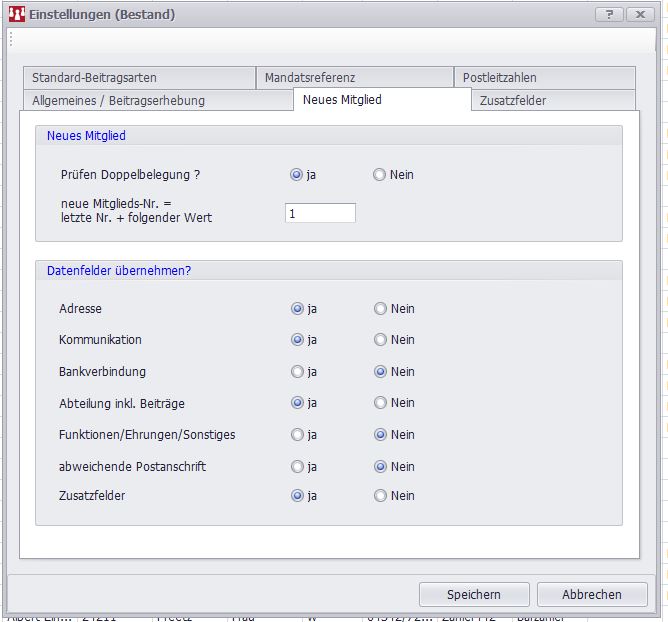Select ja for Bankverbindung

click(297, 372)
